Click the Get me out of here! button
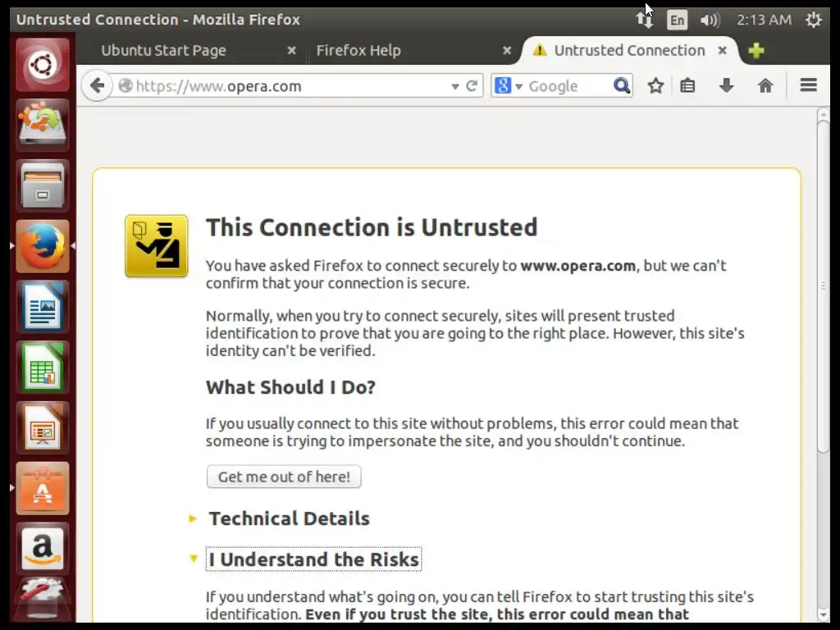The image size is (840, 630). [284, 477]
